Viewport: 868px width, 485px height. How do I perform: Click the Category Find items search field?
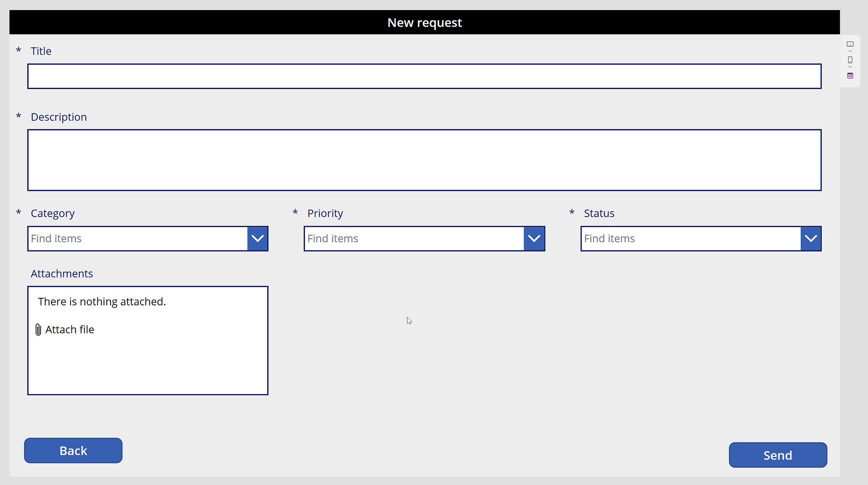[137, 239]
